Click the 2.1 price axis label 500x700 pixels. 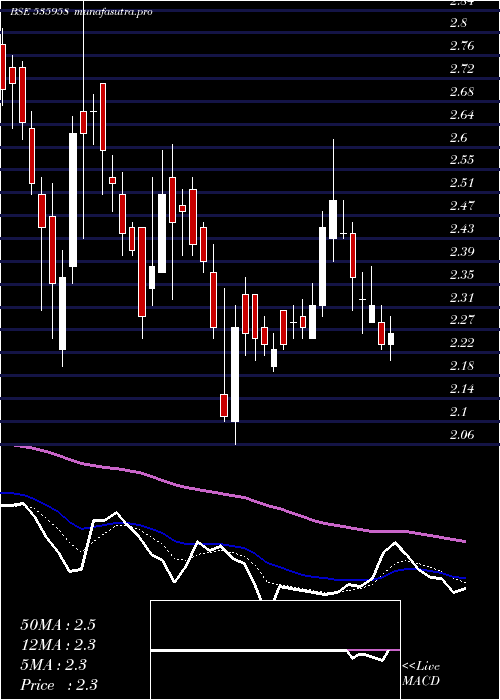tap(458, 411)
